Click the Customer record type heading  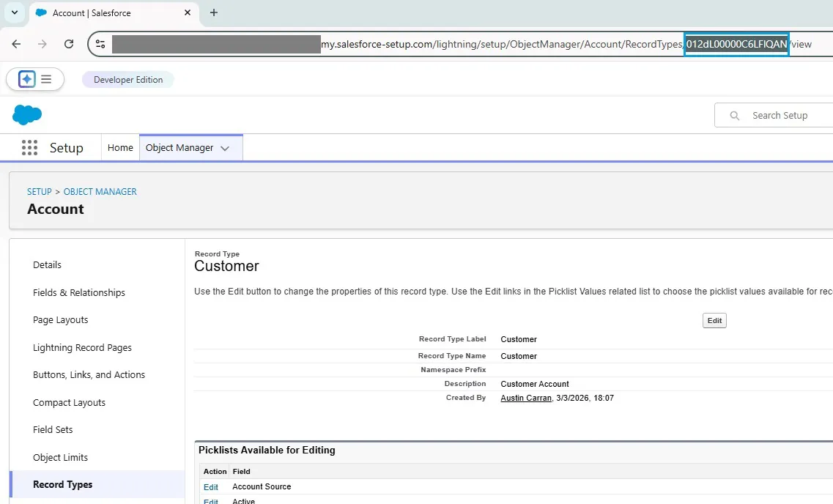pyautogui.click(x=226, y=266)
